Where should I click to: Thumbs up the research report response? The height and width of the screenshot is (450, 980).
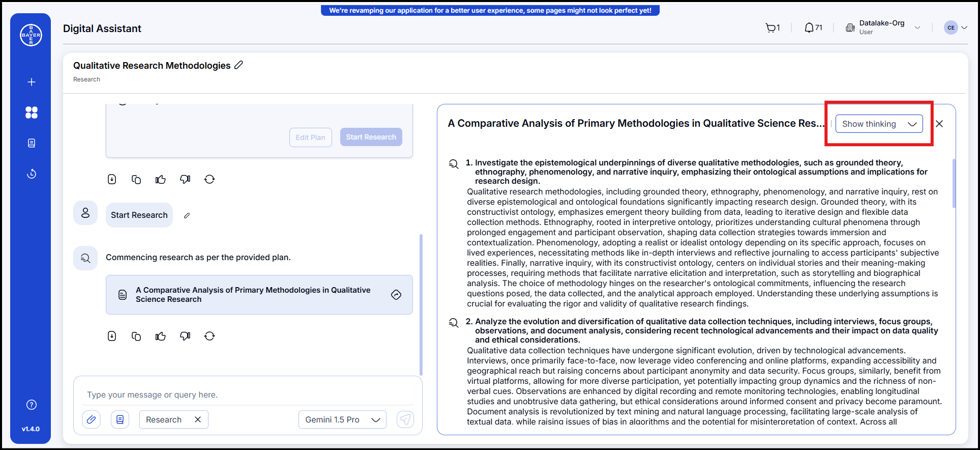(x=161, y=336)
